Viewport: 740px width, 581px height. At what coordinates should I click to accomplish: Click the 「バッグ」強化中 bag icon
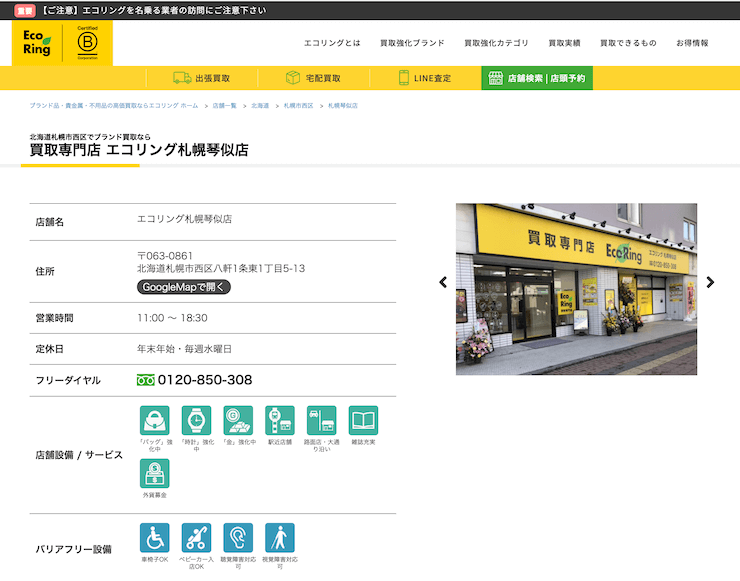(154, 420)
